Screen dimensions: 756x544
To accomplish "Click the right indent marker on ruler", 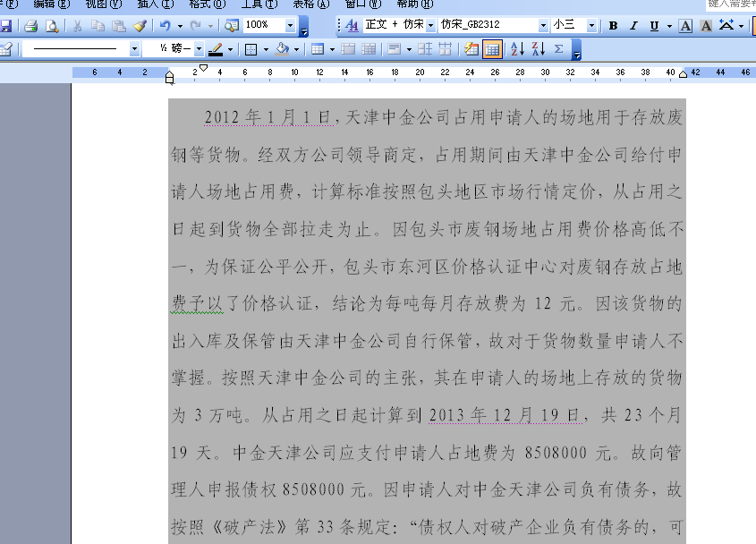I will pos(683,73).
